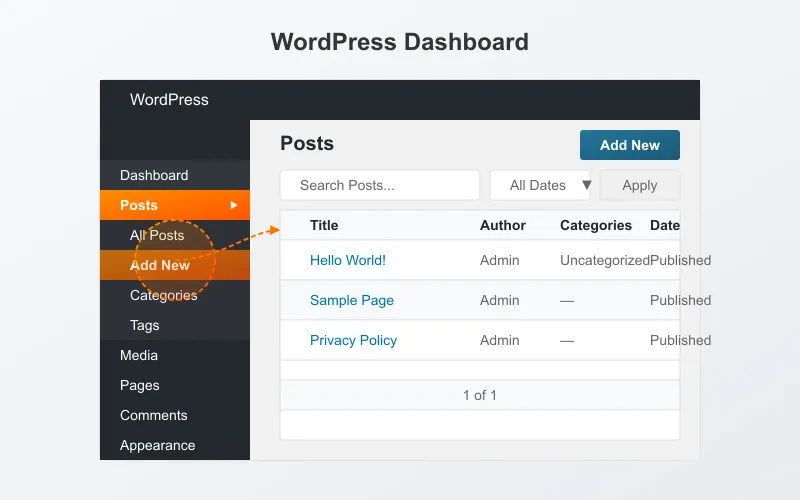The height and width of the screenshot is (500, 800).
Task: Click the WordPress site title
Action: (x=169, y=99)
